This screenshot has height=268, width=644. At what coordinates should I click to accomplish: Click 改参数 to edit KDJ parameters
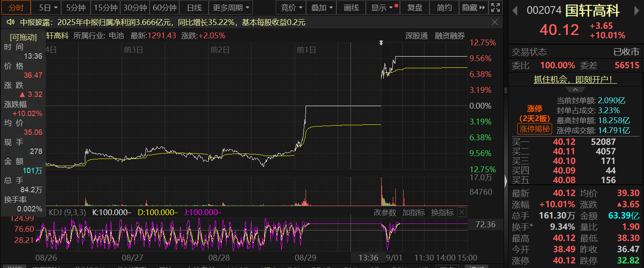pyautogui.click(x=385, y=212)
